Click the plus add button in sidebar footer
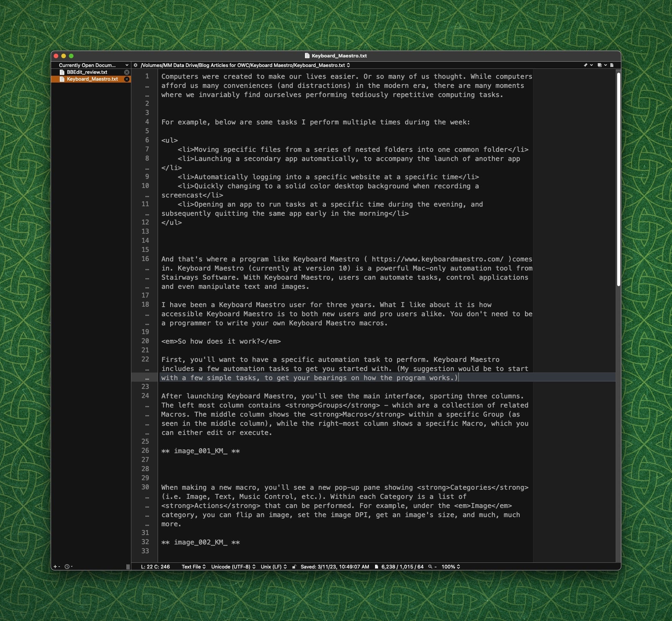This screenshot has height=621, width=672. (55, 567)
